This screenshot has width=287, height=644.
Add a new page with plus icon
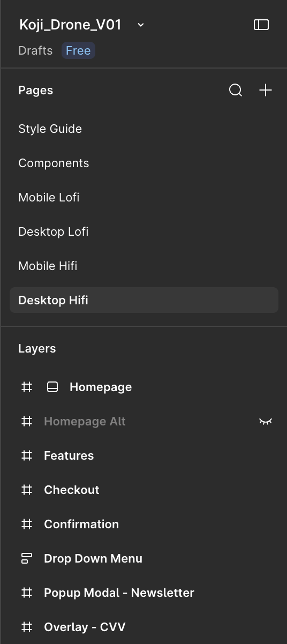click(x=266, y=90)
